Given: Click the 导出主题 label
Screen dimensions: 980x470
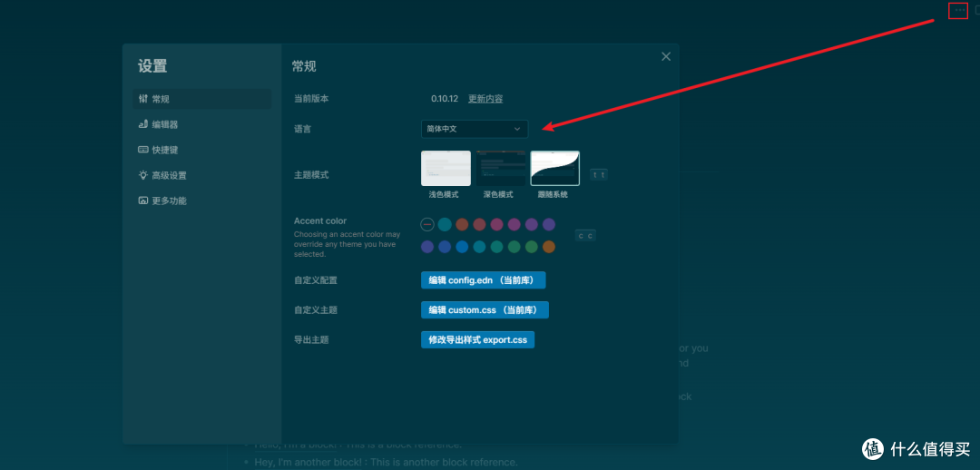Looking at the screenshot, I should point(311,340).
